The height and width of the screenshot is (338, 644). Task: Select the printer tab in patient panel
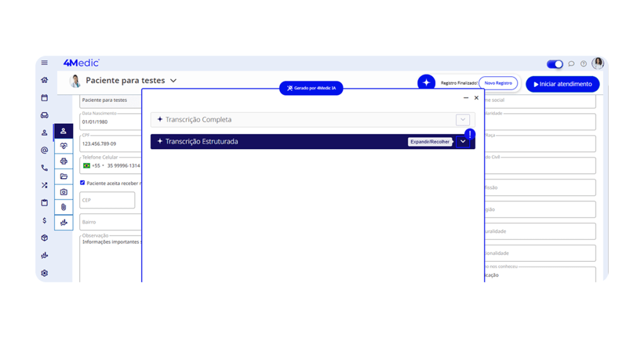(64, 161)
